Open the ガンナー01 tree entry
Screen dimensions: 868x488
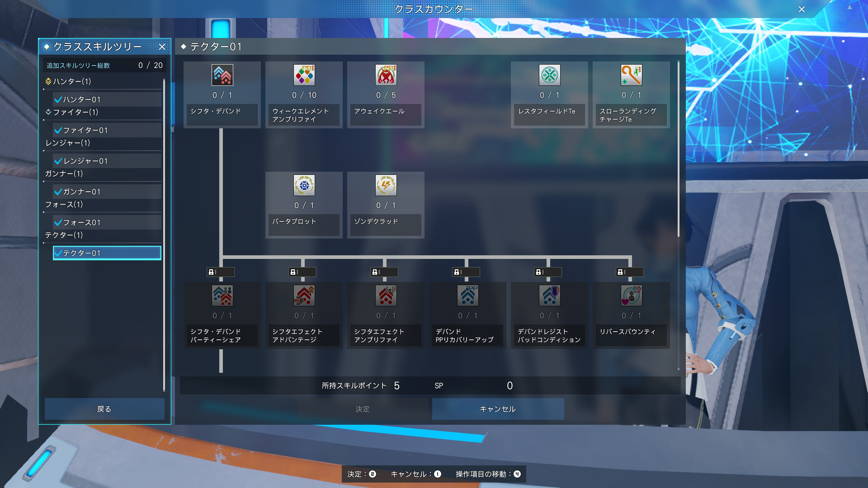(x=107, y=192)
